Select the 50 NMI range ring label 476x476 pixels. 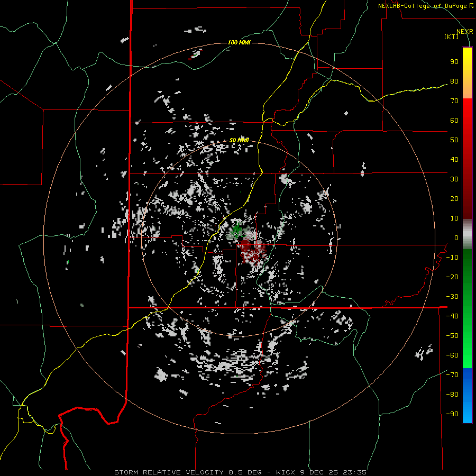[239, 140]
